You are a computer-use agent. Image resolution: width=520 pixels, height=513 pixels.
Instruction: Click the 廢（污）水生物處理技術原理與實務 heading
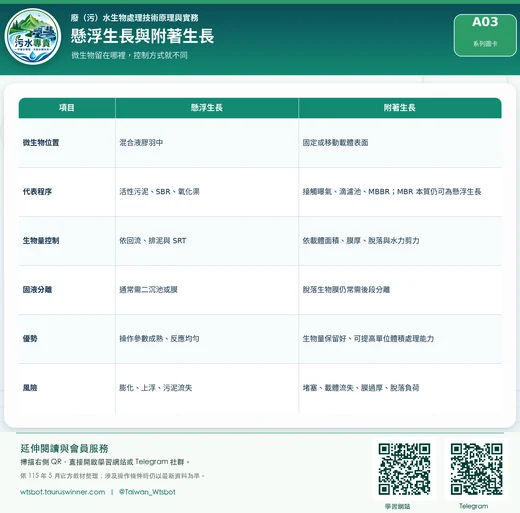(135, 18)
